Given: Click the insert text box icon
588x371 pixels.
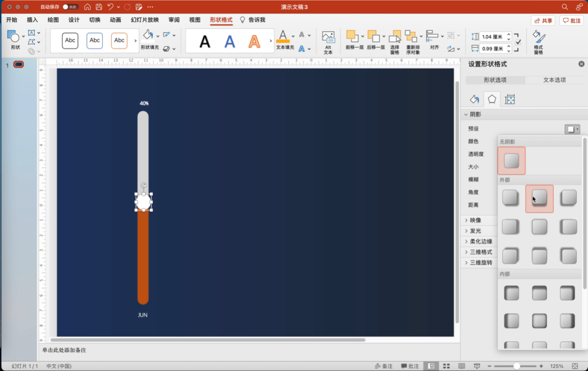Looking at the screenshot, I should pyautogui.click(x=32, y=33).
